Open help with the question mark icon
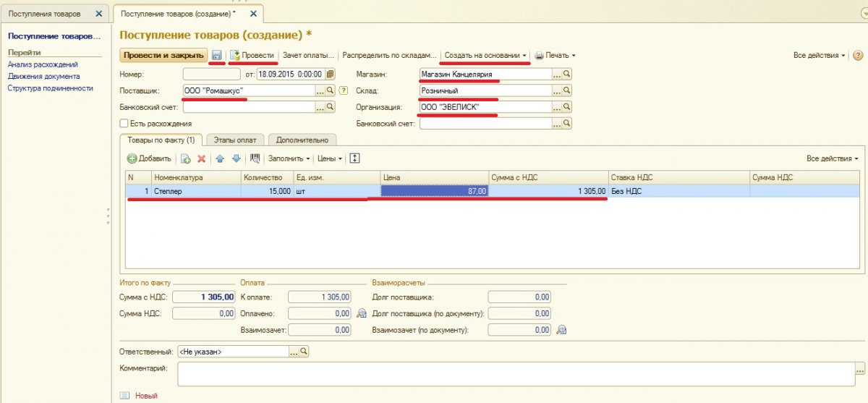 (858, 56)
